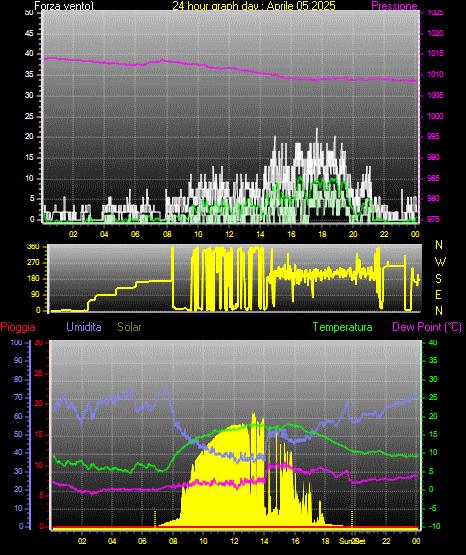Click the red 'Pioggia' legend label
Screen dimensions: 466x555
coord(18,327)
